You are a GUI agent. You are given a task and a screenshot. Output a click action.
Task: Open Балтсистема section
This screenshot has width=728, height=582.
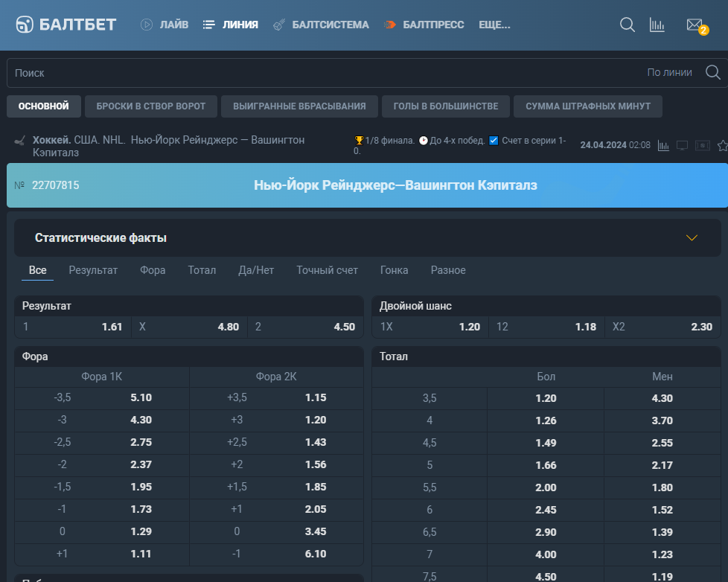pyautogui.click(x=321, y=25)
